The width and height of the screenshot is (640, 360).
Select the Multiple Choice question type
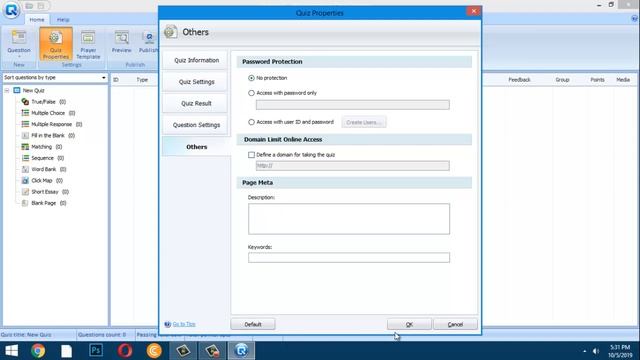point(48,113)
